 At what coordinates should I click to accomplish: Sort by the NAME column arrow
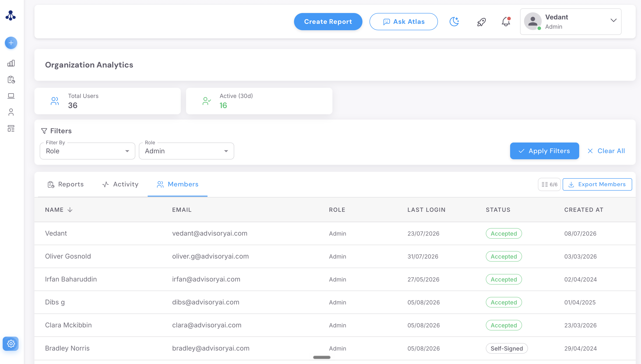[70, 210]
